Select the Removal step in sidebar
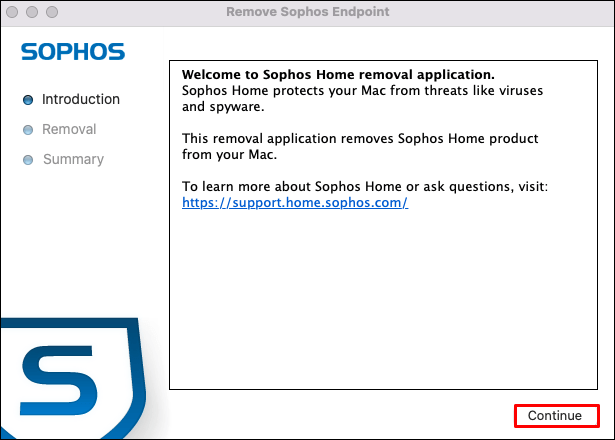Image resolution: width=615 pixels, height=440 pixels. pyautogui.click(x=69, y=129)
